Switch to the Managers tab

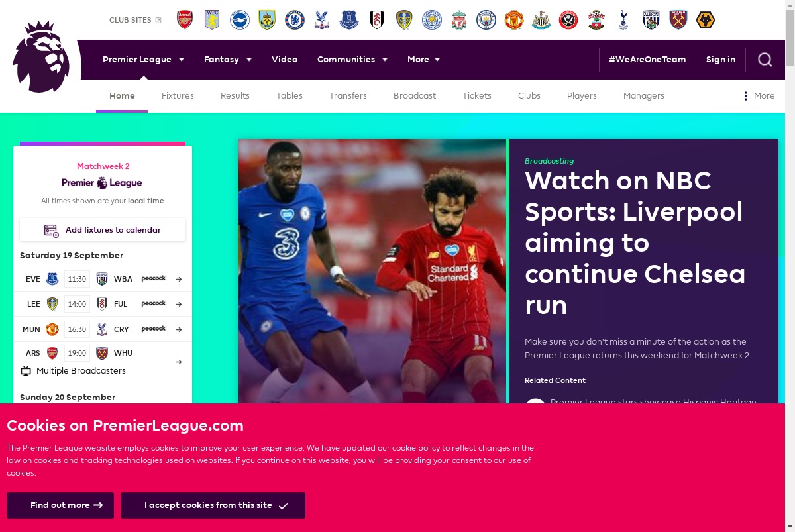point(644,96)
